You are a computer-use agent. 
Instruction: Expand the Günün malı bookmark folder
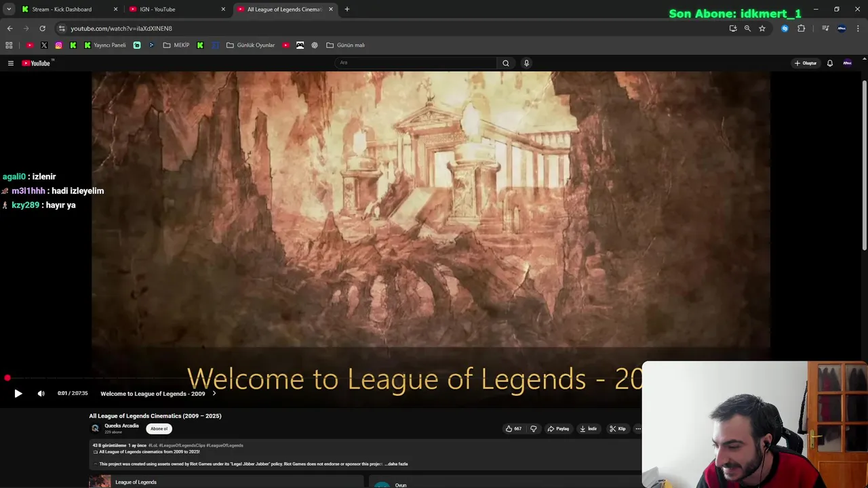tap(346, 45)
